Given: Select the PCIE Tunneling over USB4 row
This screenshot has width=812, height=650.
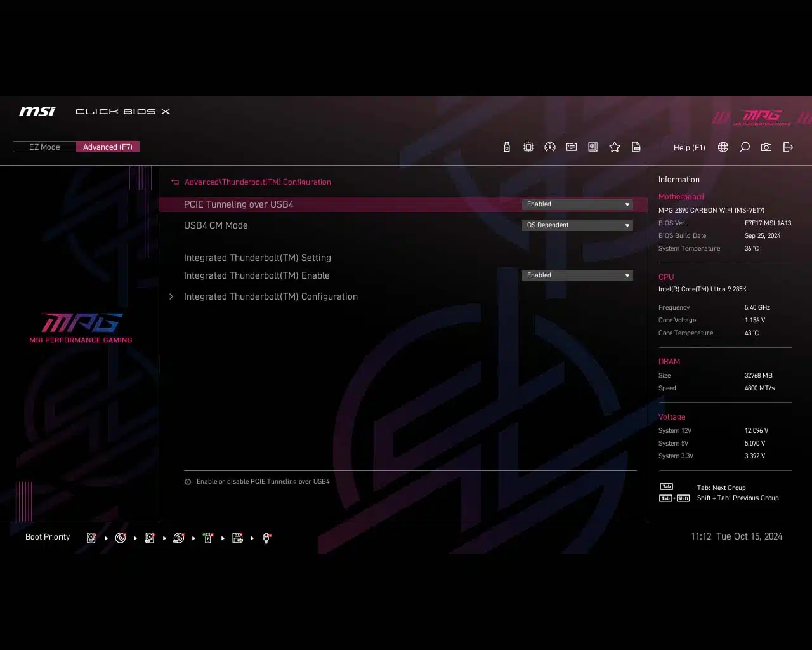Looking at the screenshot, I should pos(403,204).
